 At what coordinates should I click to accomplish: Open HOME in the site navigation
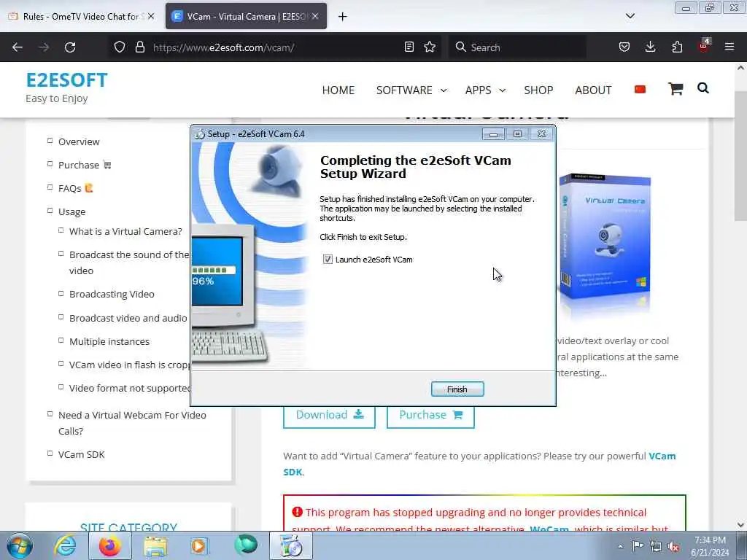338,90
